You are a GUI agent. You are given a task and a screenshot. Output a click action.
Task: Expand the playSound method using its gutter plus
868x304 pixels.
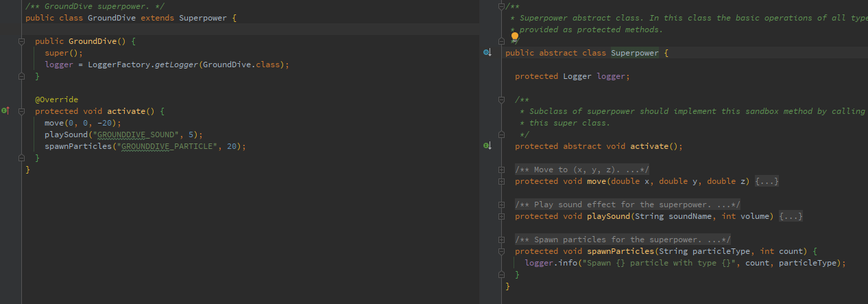pyautogui.click(x=502, y=216)
